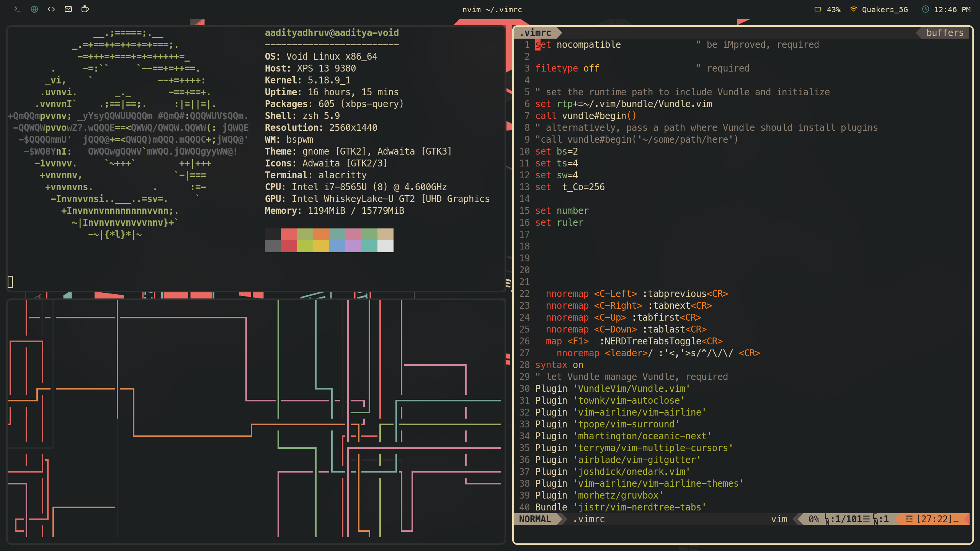Click ':NERDTreeTabsToggle' on line 26
The width and height of the screenshot is (980, 551).
tap(650, 341)
